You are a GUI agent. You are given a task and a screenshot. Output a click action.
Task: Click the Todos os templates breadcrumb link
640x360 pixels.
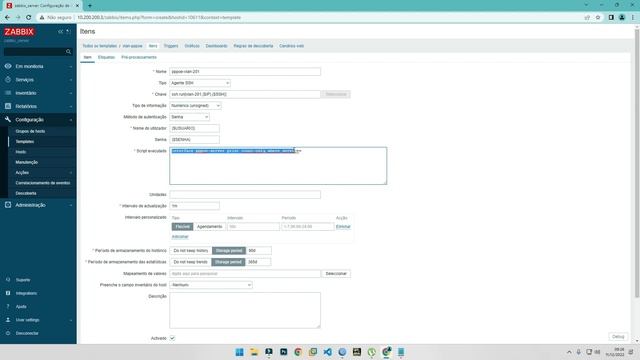coord(100,46)
